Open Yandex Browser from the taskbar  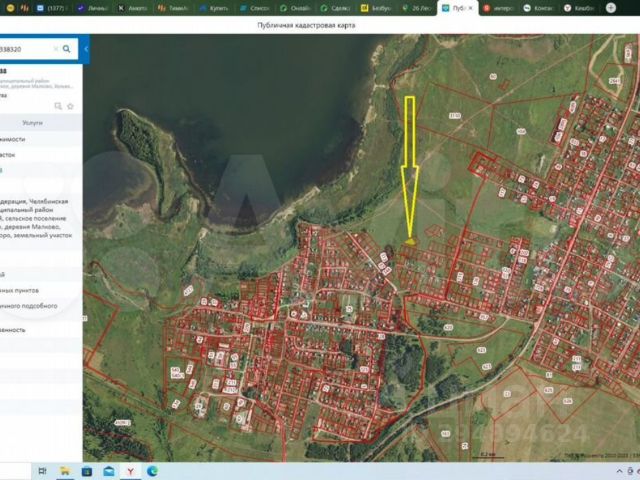(x=130, y=470)
